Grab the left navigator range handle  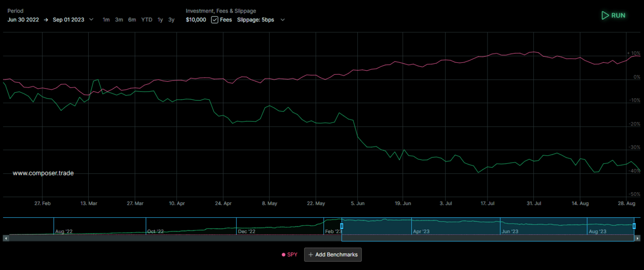(x=341, y=226)
